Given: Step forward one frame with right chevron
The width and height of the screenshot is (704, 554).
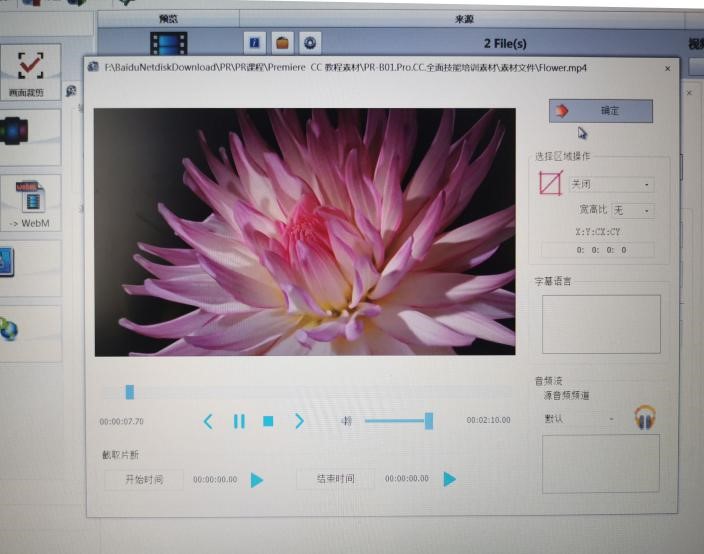Looking at the screenshot, I should click(x=299, y=421).
